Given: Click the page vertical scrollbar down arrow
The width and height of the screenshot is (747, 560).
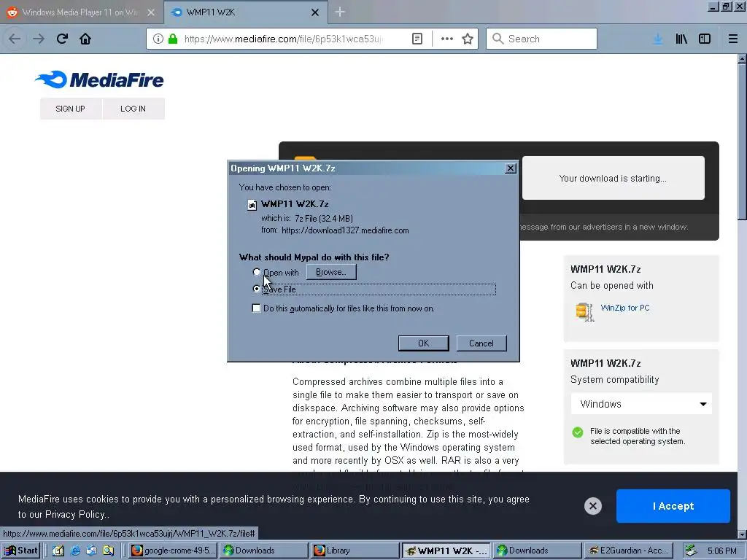Looking at the screenshot, I should tap(742, 534).
